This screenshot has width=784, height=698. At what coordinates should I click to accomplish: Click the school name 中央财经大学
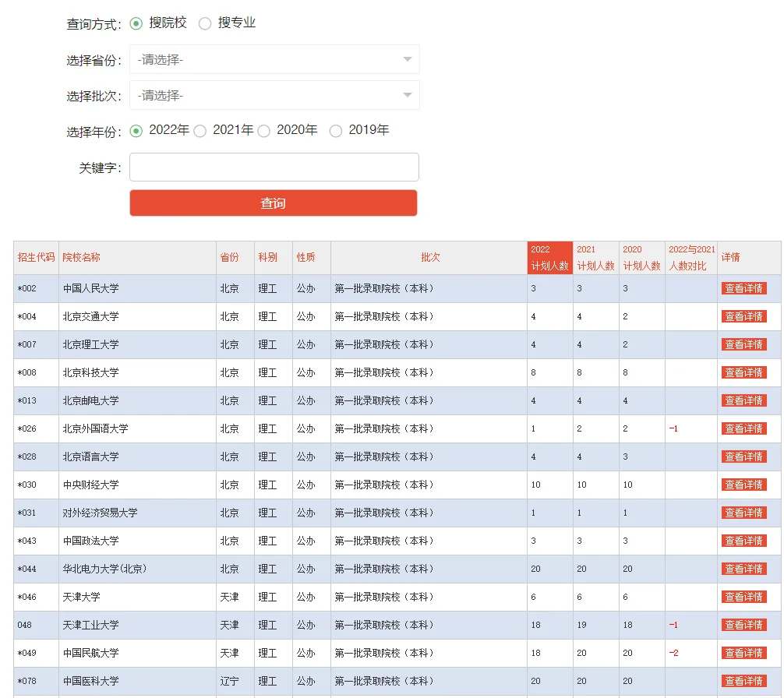tap(90, 484)
